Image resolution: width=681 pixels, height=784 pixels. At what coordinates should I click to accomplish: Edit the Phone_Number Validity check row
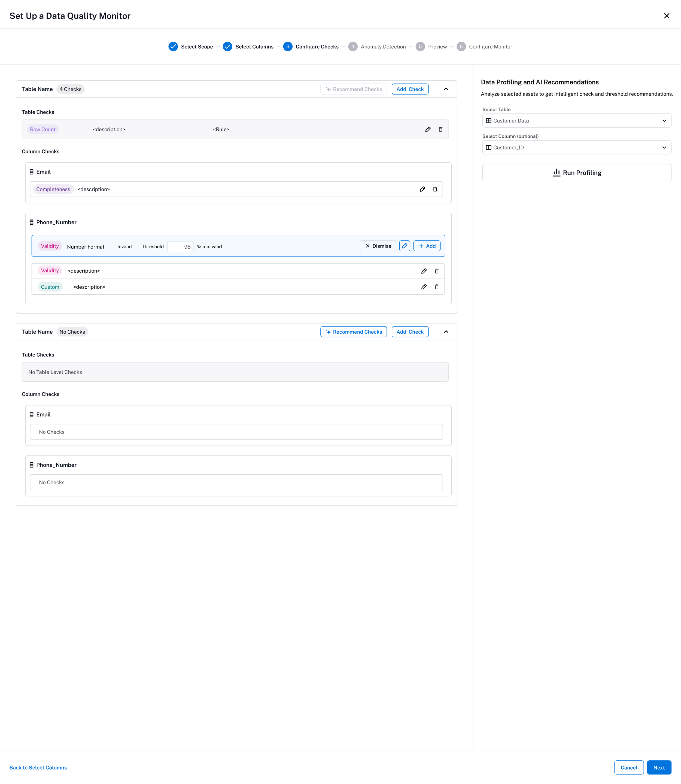pos(424,271)
